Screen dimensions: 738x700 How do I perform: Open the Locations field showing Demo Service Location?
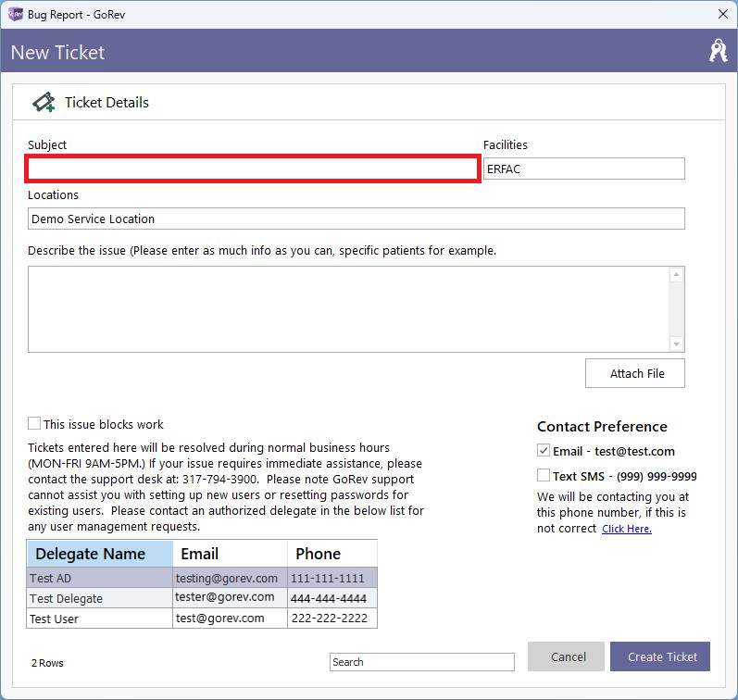(356, 219)
